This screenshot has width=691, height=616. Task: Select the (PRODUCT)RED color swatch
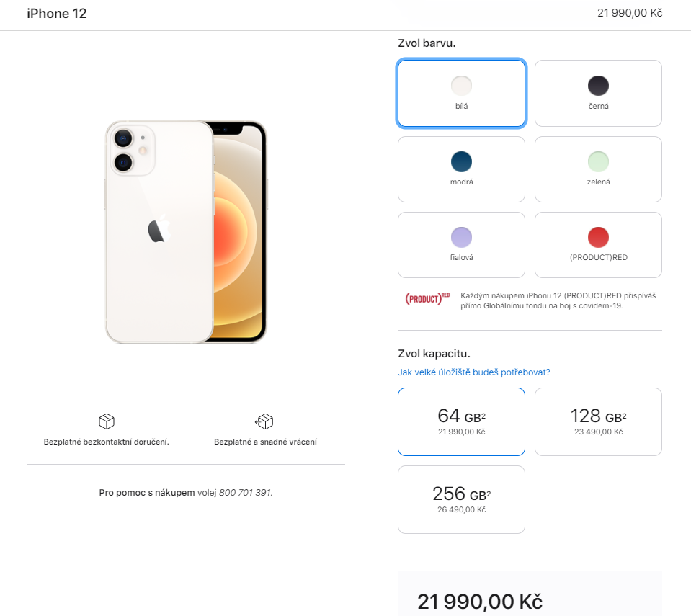pos(598,245)
